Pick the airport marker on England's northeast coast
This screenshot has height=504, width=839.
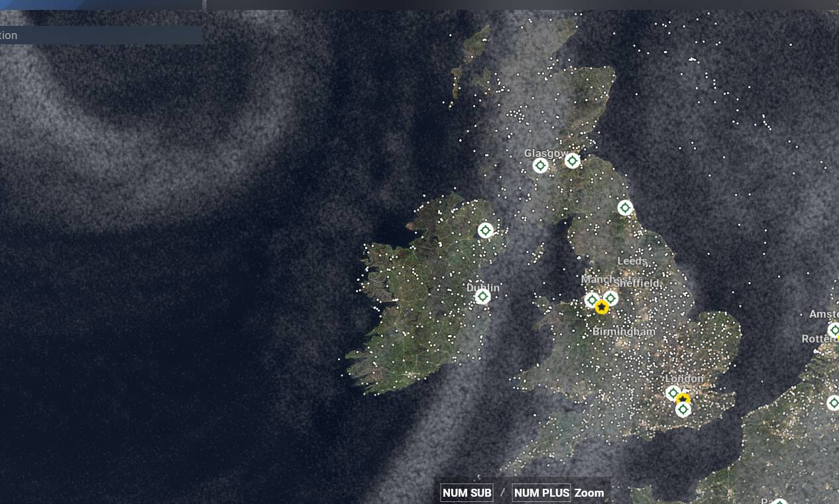[x=625, y=208]
